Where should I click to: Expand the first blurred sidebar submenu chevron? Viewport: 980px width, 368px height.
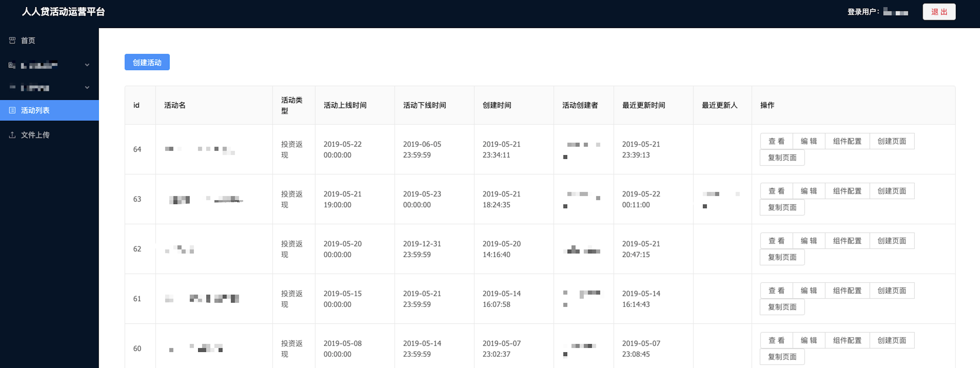pos(87,65)
